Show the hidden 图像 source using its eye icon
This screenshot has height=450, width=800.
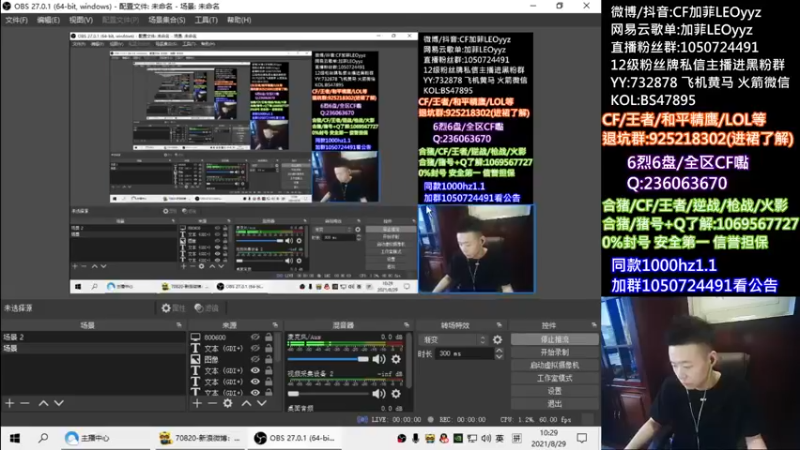[x=255, y=359]
